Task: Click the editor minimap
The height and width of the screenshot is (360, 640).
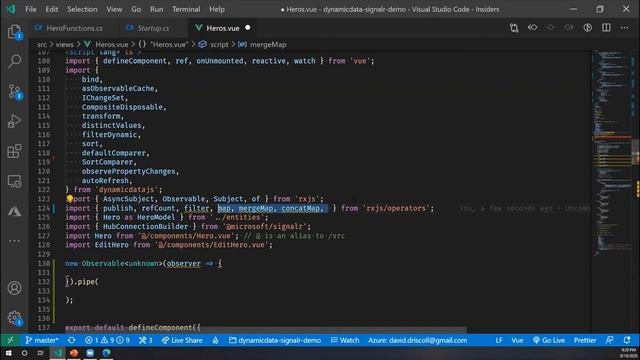Action: (611, 152)
